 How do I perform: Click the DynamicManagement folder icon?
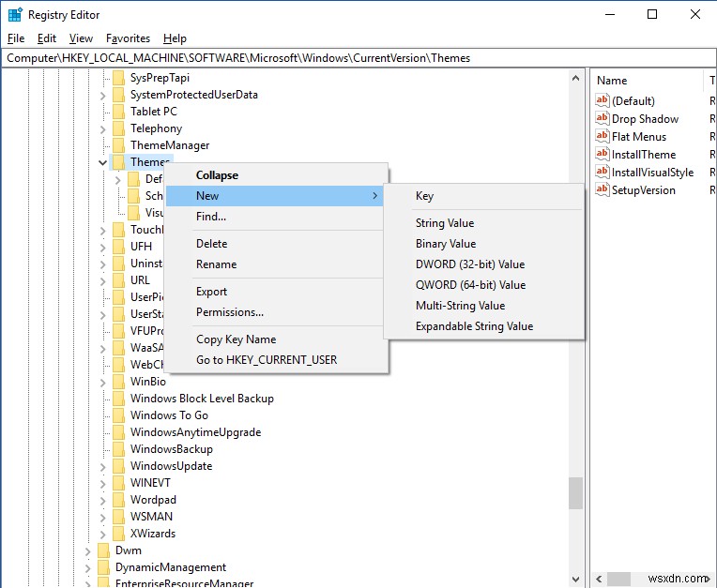click(x=104, y=567)
